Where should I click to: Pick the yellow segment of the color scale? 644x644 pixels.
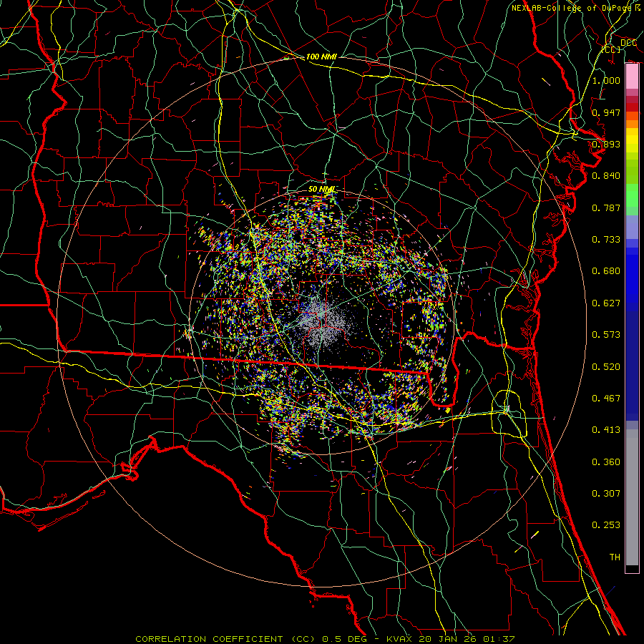click(x=632, y=140)
